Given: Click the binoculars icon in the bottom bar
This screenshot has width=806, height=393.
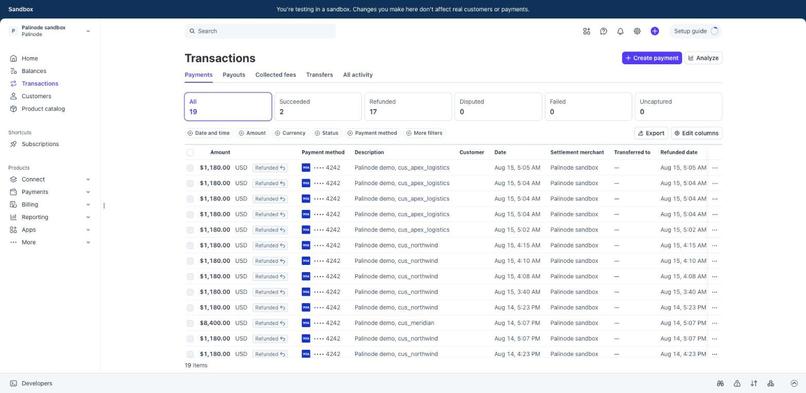Looking at the screenshot, I should pos(721,384).
